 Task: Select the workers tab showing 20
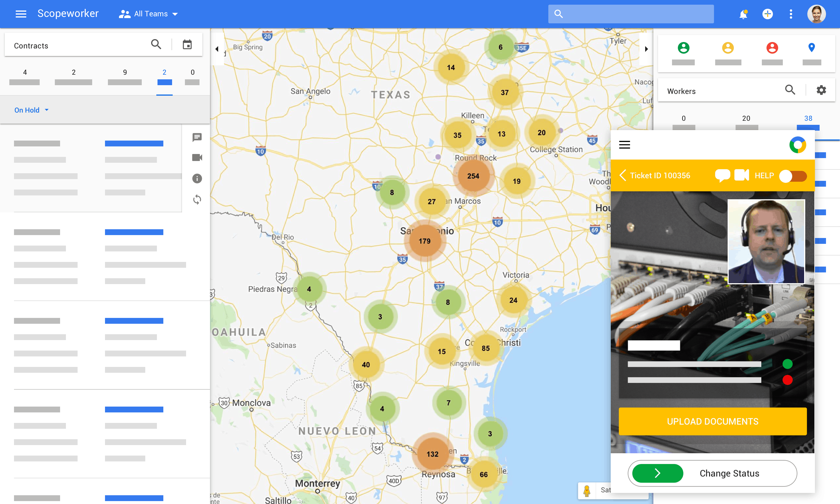(x=746, y=122)
